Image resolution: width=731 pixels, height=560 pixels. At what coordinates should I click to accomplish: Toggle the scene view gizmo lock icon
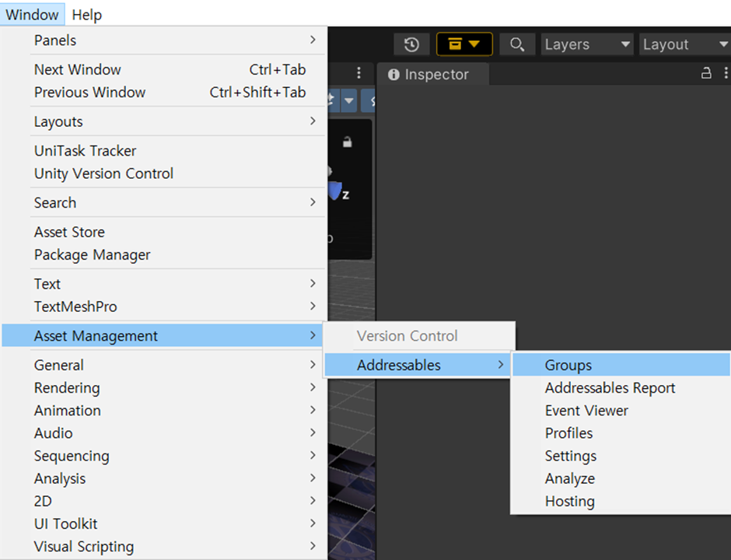pos(347,142)
